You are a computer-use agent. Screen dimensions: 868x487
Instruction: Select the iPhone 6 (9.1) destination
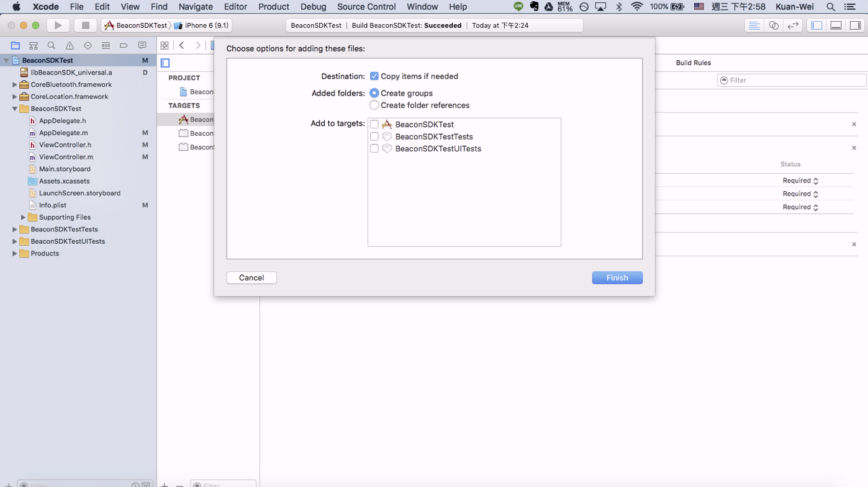pos(202,25)
